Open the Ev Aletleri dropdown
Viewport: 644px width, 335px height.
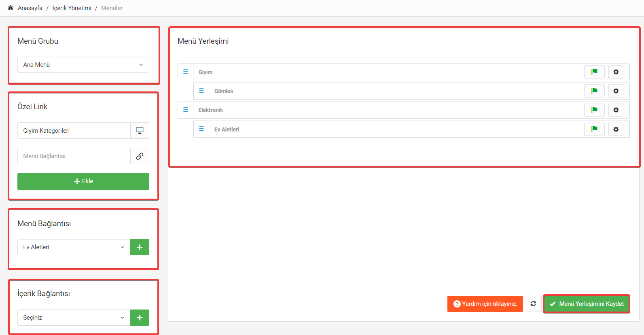point(74,247)
